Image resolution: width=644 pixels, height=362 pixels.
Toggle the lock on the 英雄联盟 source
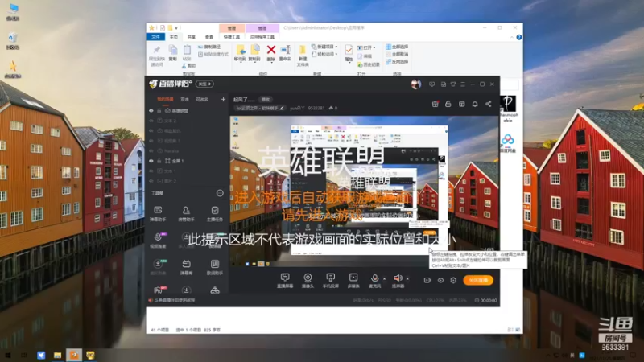159,111
